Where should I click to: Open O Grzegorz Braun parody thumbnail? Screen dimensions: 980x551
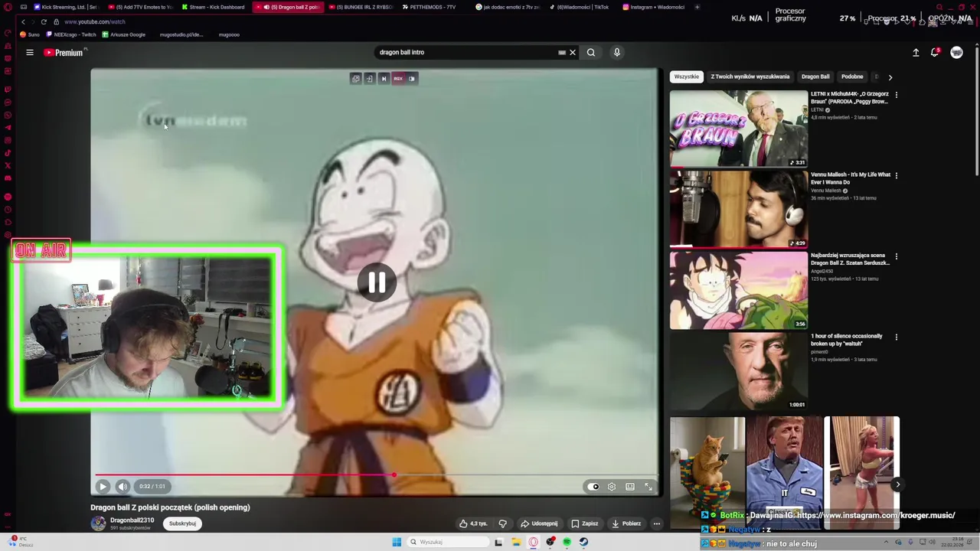739,129
